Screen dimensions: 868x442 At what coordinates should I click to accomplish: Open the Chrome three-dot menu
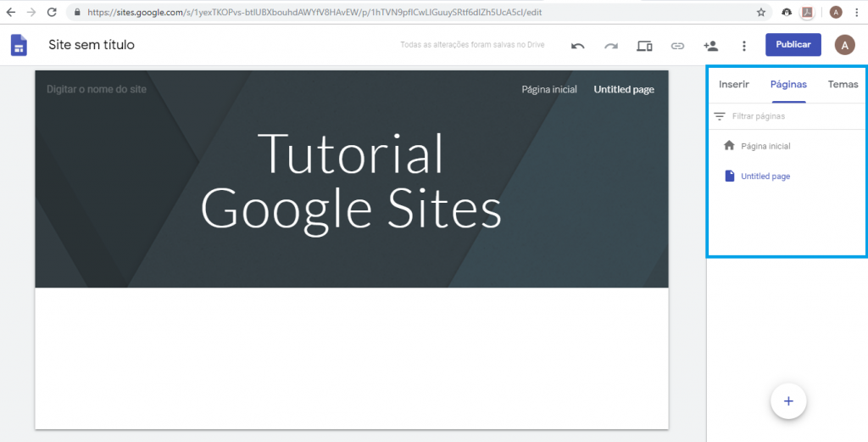[x=856, y=12]
